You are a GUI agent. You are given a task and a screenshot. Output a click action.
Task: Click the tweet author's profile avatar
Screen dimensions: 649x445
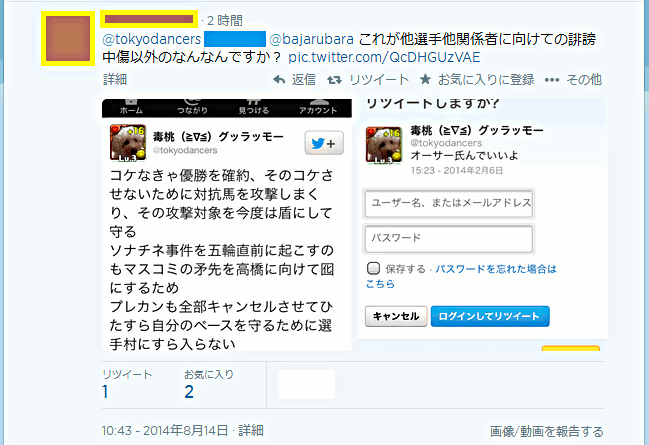tap(68, 38)
